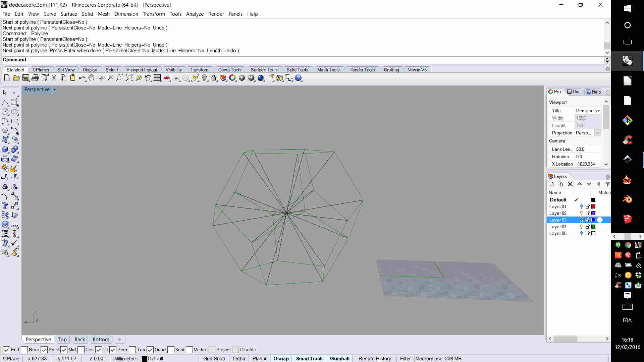Viewport: 644px width, 362px height.
Task: Switch to the Curve Tools toolbar tab
Action: point(229,70)
